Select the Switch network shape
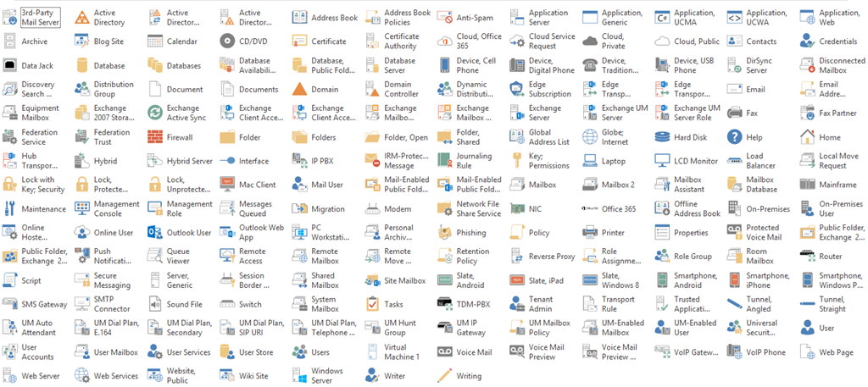Screen dimensions: 868x387 (x=227, y=304)
